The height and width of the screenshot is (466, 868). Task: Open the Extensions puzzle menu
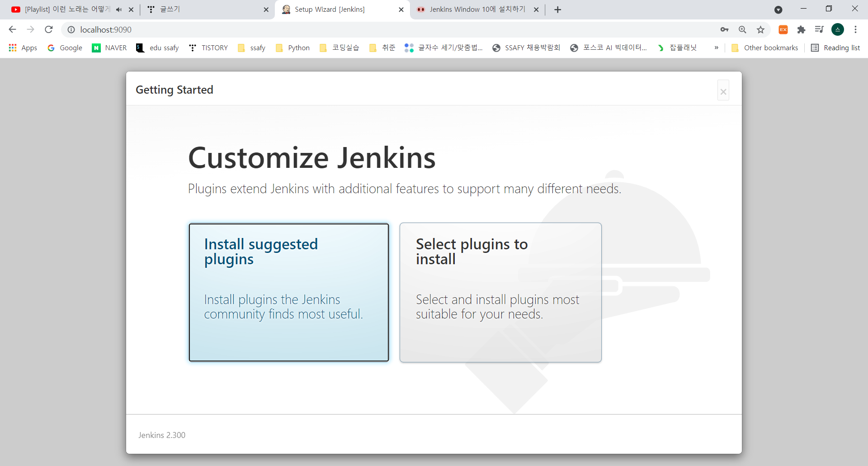(x=801, y=29)
